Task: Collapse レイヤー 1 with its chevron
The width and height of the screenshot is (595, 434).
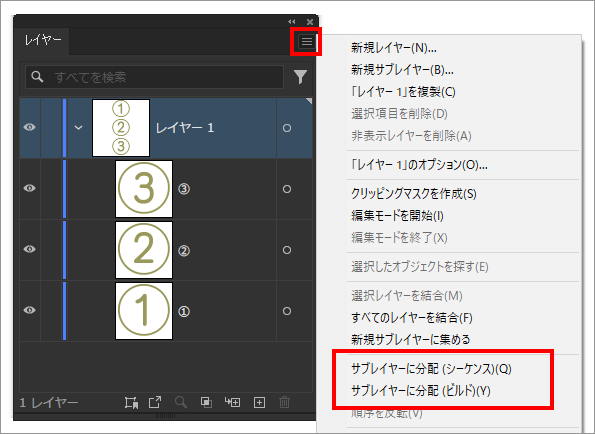Action: point(79,127)
